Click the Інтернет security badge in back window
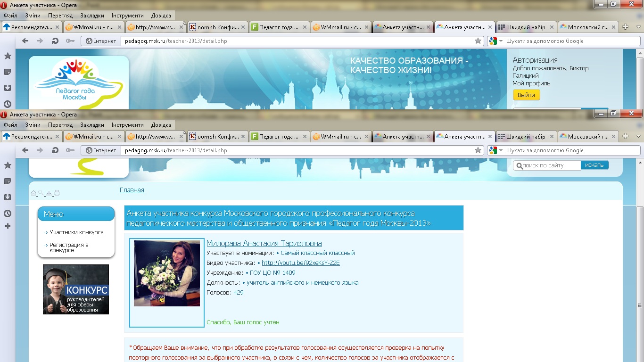 pos(101,41)
